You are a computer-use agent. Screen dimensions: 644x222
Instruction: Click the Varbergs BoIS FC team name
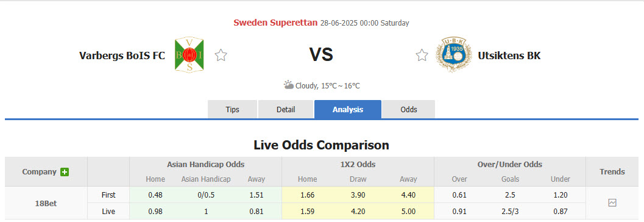click(x=122, y=56)
